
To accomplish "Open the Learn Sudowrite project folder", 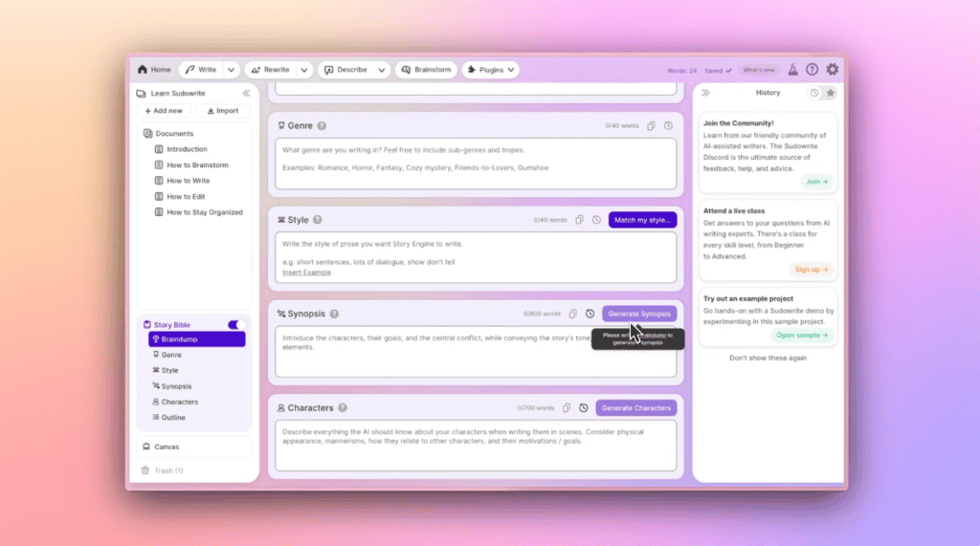I will (x=171, y=93).
